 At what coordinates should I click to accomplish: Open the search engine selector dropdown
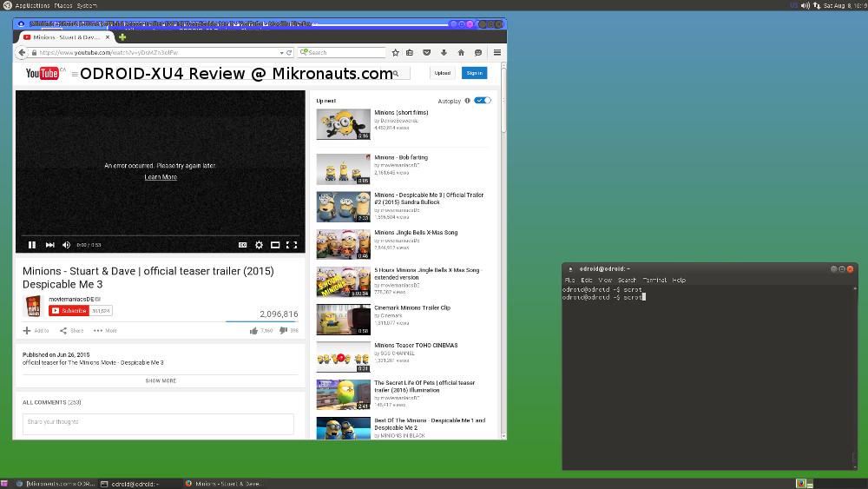303,52
